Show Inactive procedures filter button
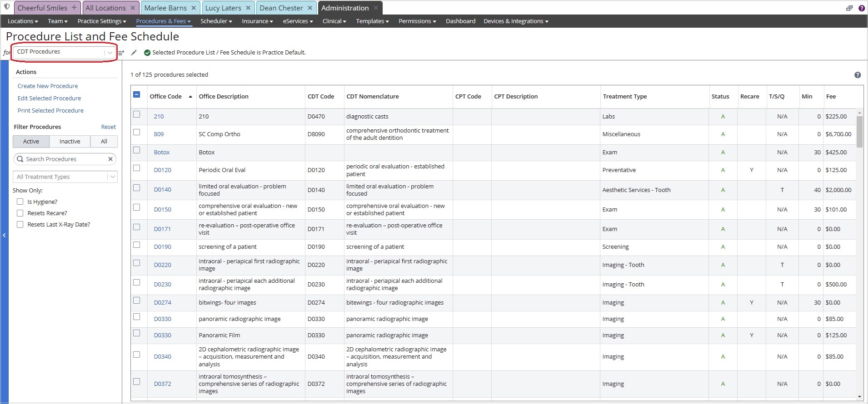Viewport: 868px width, 404px height. (70, 141)
